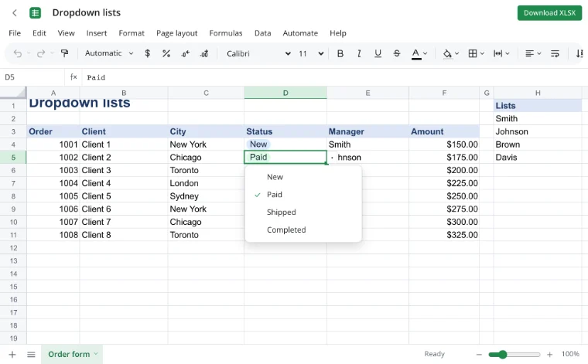The width and height of the screenshot is (588, 364).
Task: Add a new sheet with plus icon
Action: [x=12, y=354]
